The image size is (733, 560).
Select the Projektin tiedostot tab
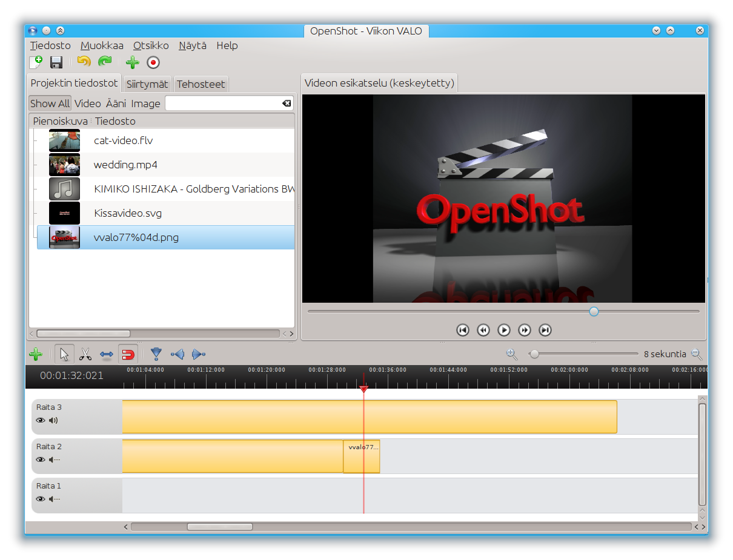point(74,83)
